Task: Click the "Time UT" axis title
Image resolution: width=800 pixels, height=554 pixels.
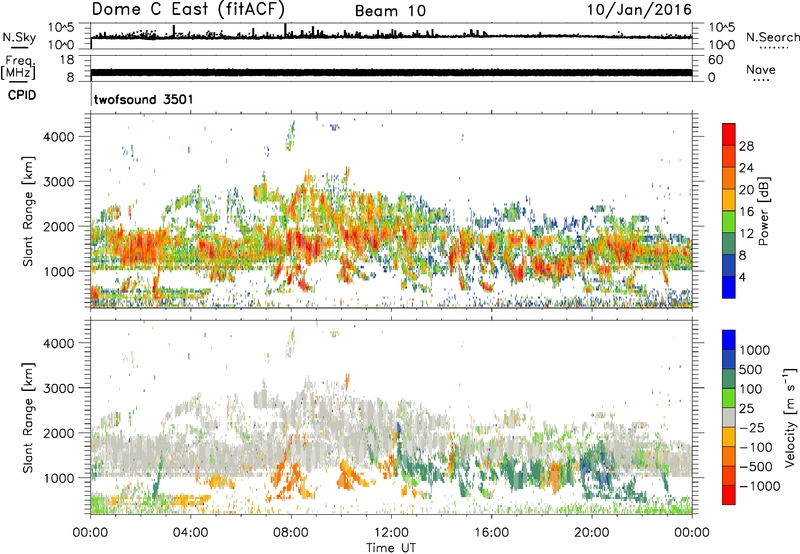Action: pyautogui.click(x=391, y=548)
